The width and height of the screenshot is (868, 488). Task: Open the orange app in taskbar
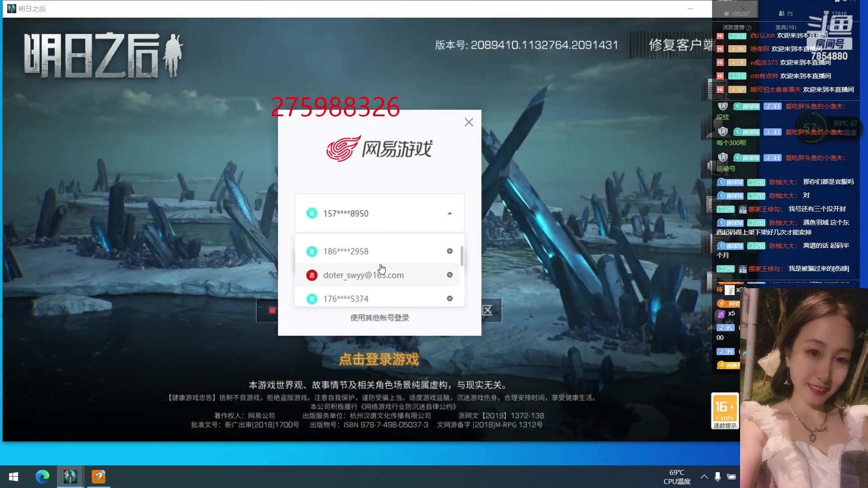pos(99,477)
